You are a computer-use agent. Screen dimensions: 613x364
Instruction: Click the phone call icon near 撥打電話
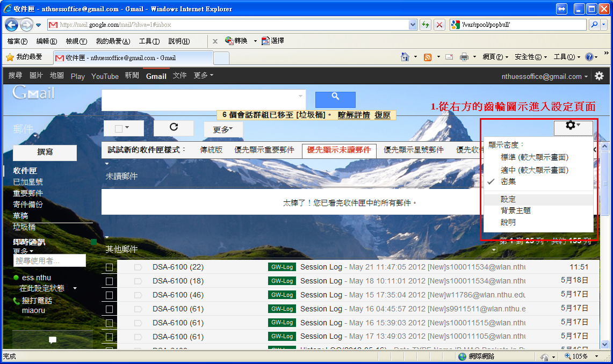pos(17,301)
